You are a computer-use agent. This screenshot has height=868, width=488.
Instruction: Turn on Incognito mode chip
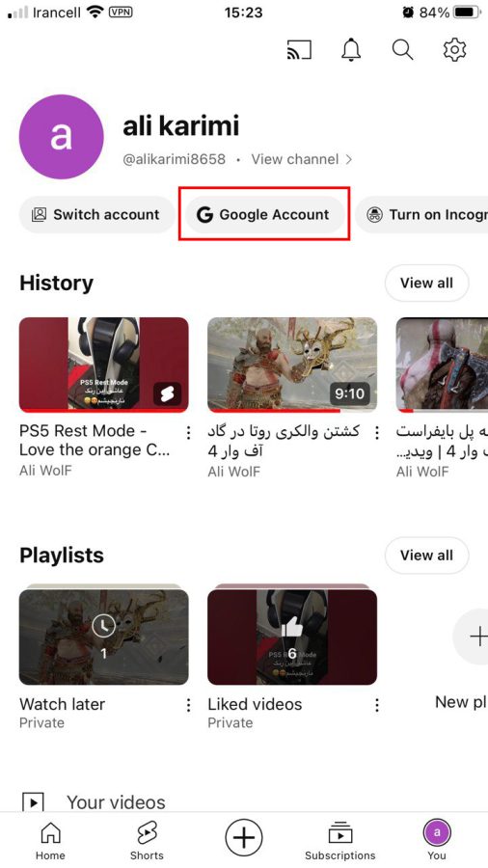coord(421,215)
